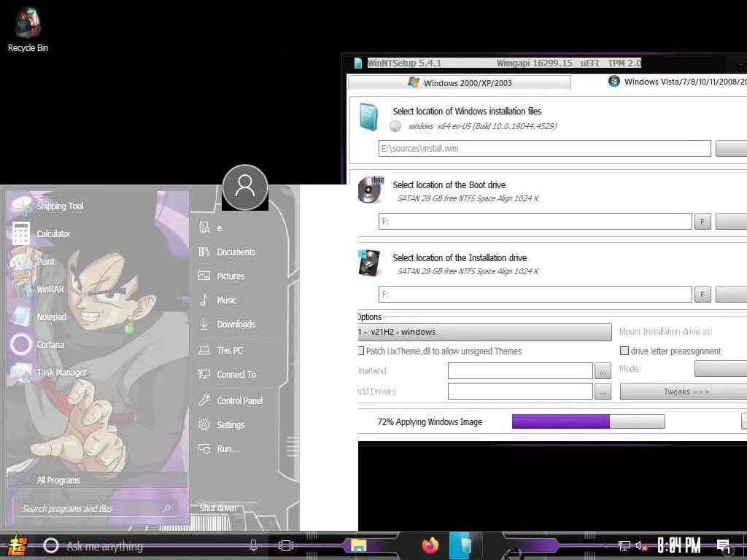Viewport: 747px width, 560px height.
Task: Open Settings from the start menu
Action: tap(222, 425)
